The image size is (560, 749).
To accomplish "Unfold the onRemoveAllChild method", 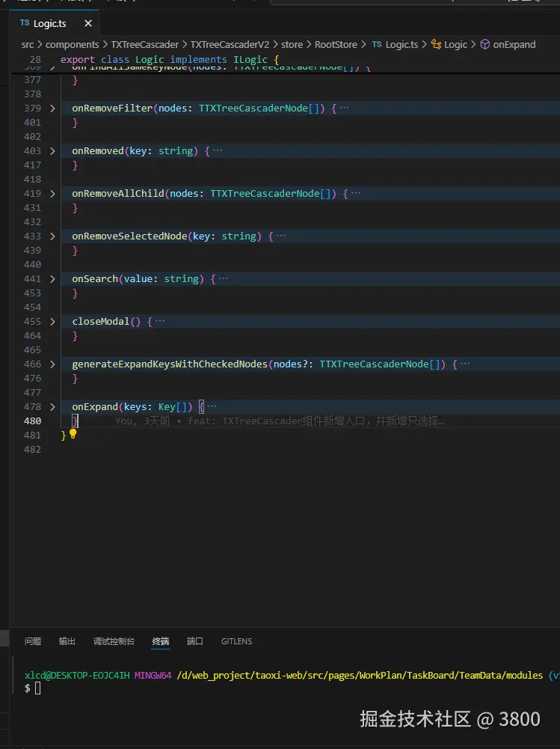I will [52, 194].
